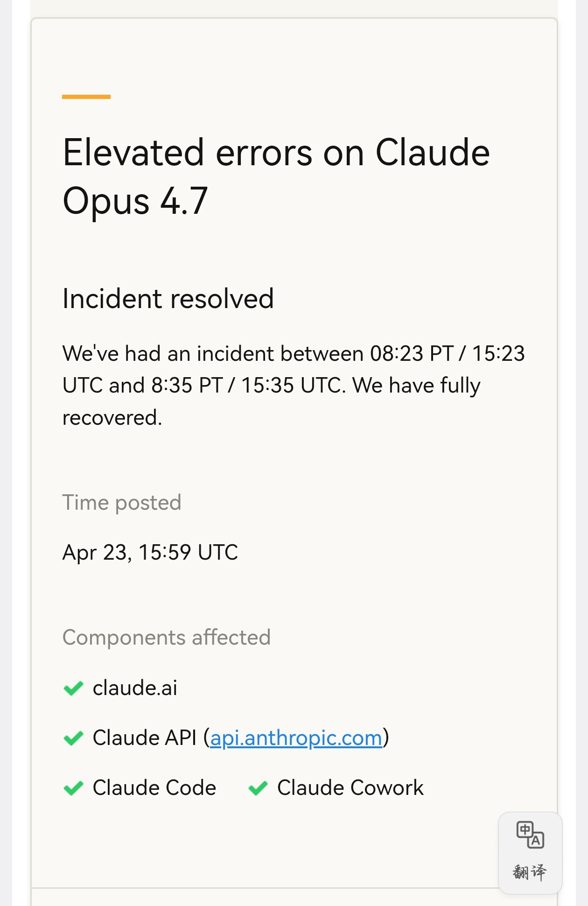Click the 'Time posted' label
Screen dimensions: 588x906
pyautogui.click(x=122, y=503)
